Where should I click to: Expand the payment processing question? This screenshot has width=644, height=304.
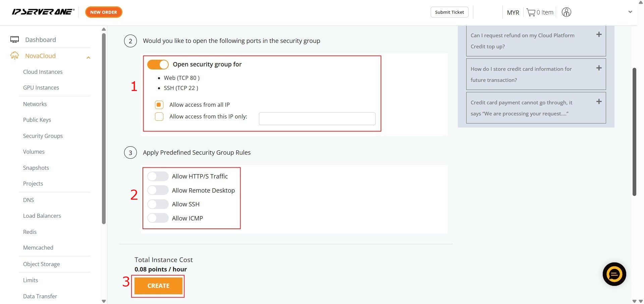click(599, 102)
